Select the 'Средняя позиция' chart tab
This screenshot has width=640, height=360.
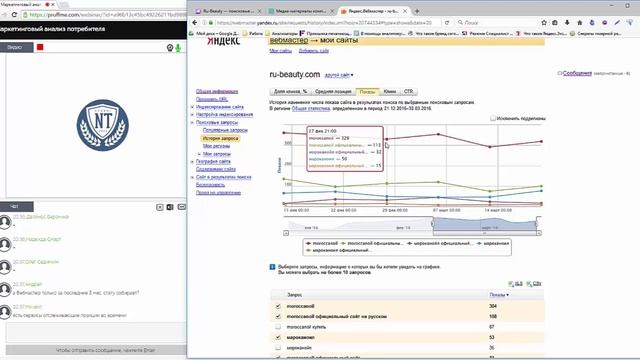pyautogui.click(x=333, y=91)
